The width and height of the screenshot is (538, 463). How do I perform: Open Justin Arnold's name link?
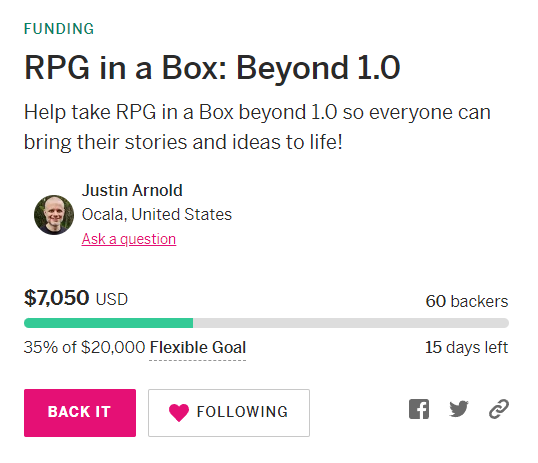click(x=132, y=190)
